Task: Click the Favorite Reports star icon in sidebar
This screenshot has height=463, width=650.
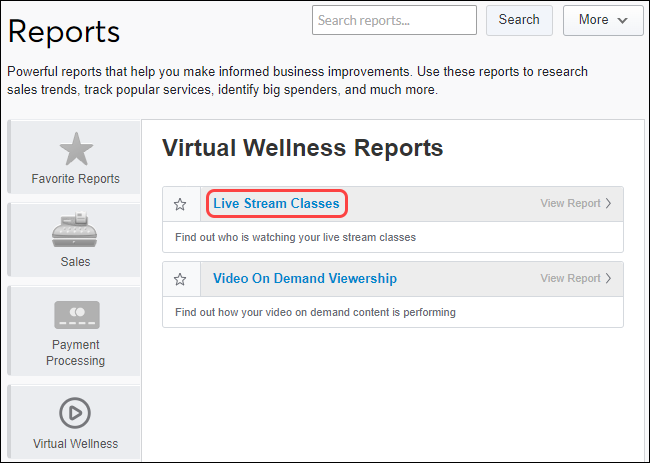Action: point(75,149)
